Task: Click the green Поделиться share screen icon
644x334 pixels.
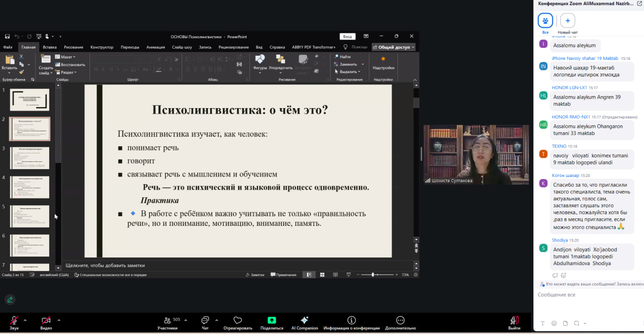Action: coord(272,320)
